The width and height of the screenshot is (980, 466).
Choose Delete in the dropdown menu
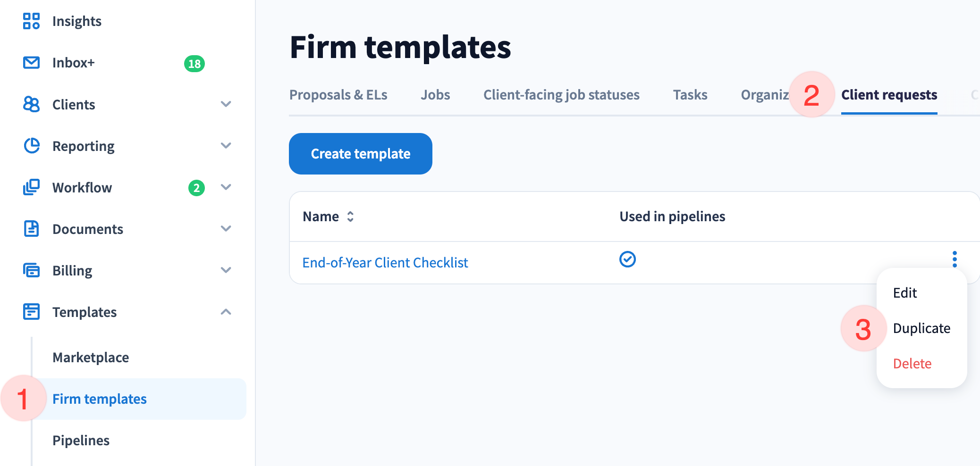[912, 364]
